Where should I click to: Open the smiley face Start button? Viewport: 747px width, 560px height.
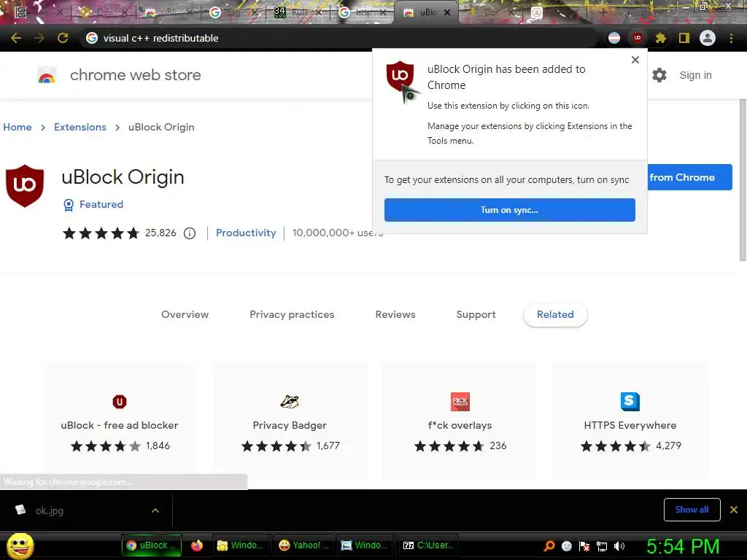(x=20, y=545)
